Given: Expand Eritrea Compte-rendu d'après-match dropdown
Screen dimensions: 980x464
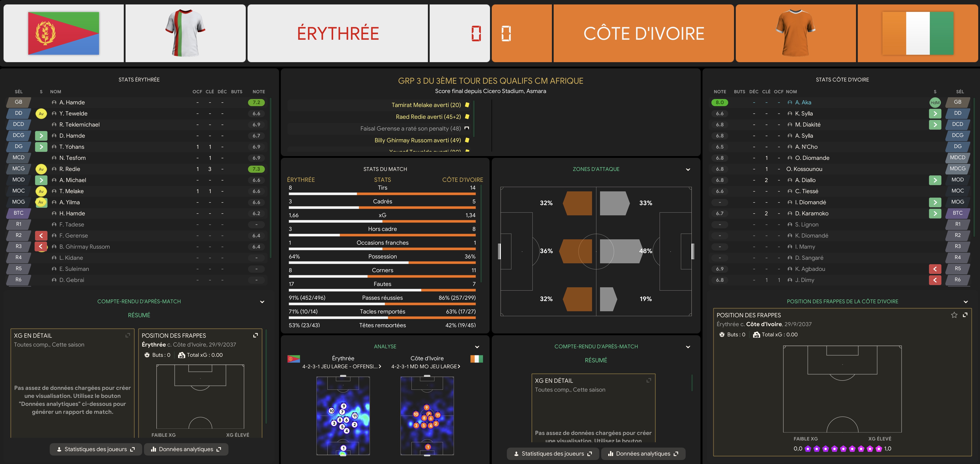Looking at the screenshot, I should click(x=262, y=302).
